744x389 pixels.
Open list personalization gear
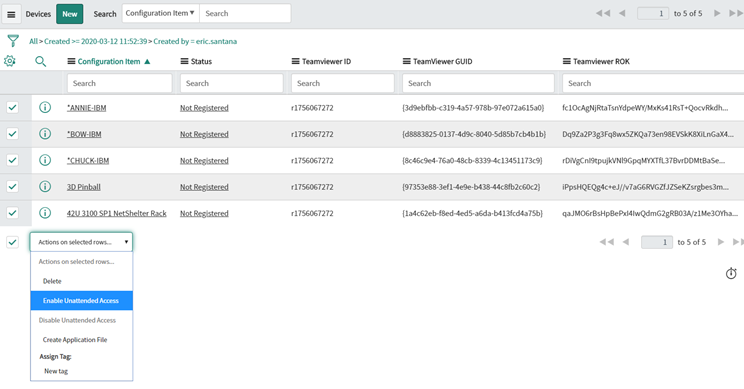point(9,61)
